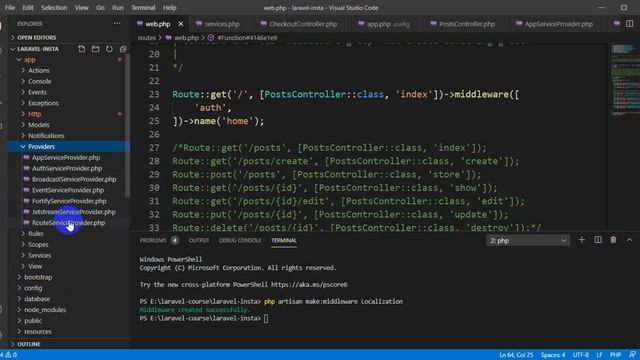This screenshot has height=360, width=640.
Task: Expand the Exceptions folder
Action: point(43,103)
